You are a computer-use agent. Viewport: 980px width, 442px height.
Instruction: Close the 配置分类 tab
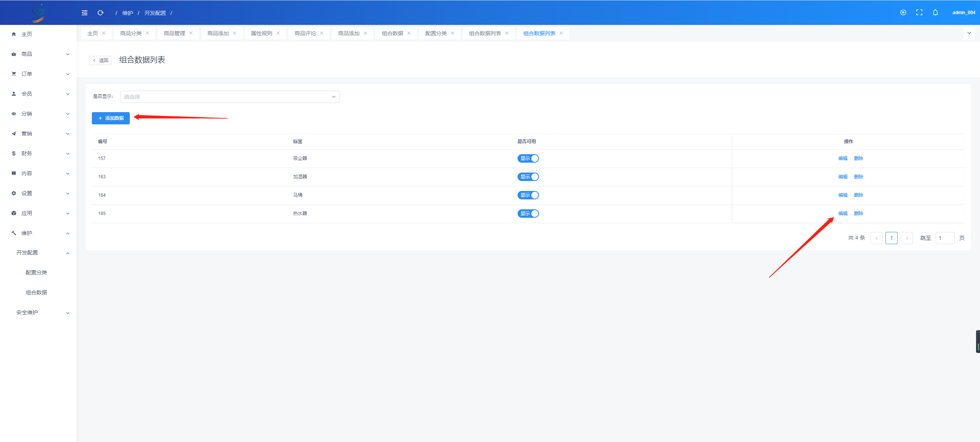pos(452,33)
